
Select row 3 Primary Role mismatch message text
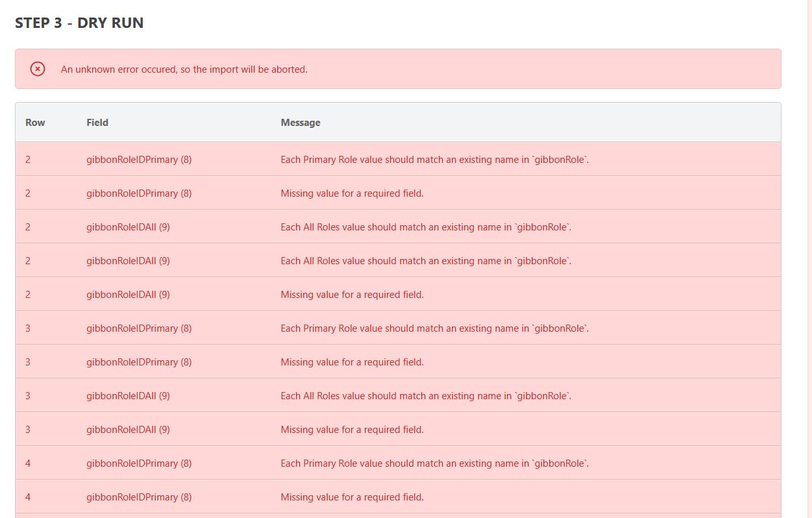point(435,328)
